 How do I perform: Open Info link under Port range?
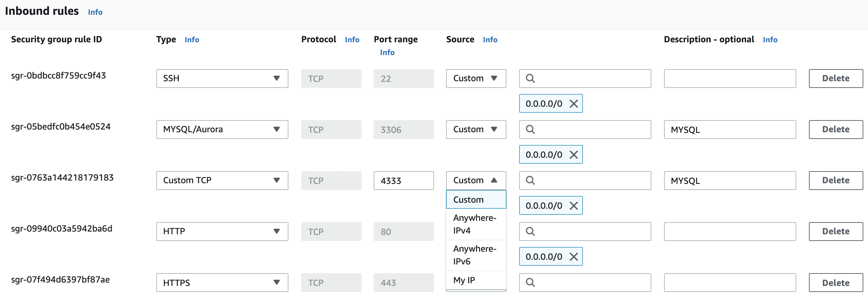pyautogui.click(x=387, y=53)
